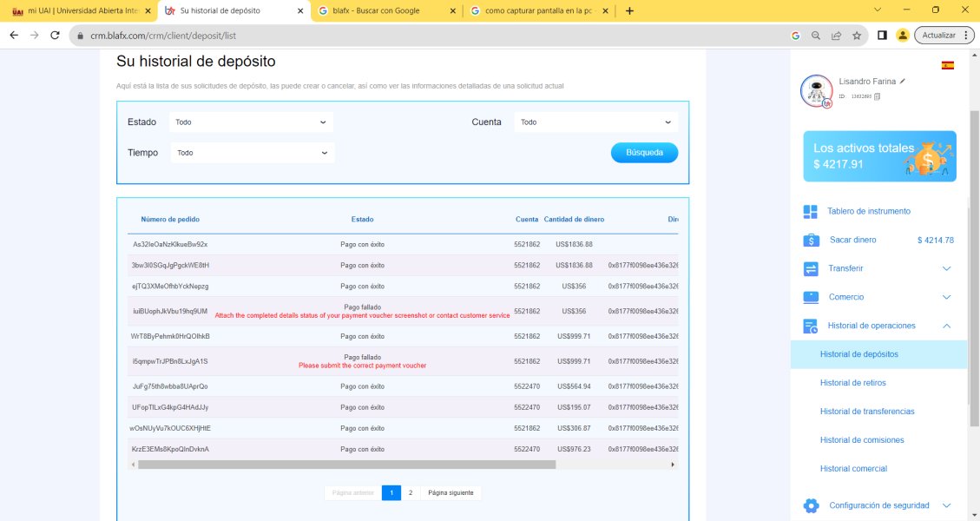
Task: Click the share page icon in address bar
Action: (836, 36)
